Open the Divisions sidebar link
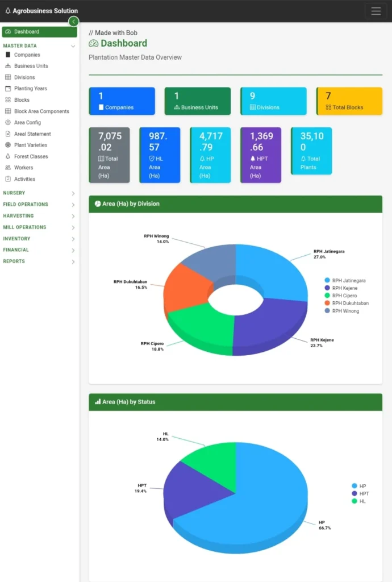 pos(24,77)
